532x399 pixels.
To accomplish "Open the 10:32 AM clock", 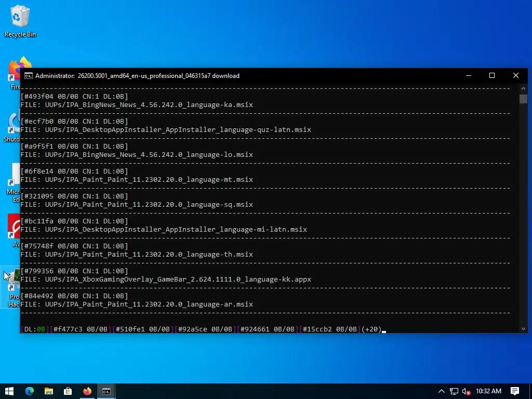I will [488, 391].
